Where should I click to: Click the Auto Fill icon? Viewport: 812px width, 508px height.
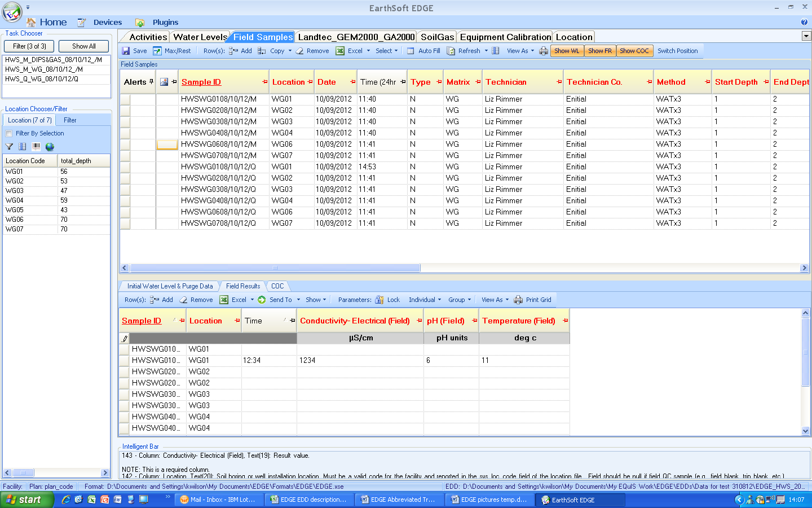pos(411,51)
